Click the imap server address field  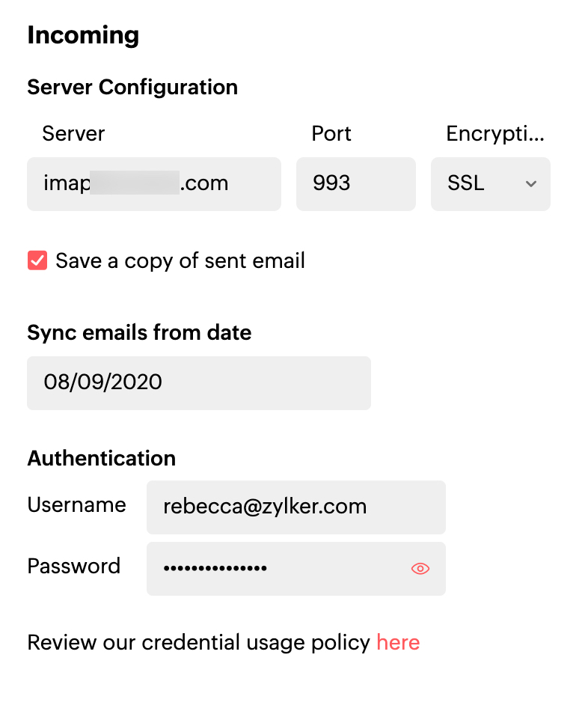click(x=153, y=184)
